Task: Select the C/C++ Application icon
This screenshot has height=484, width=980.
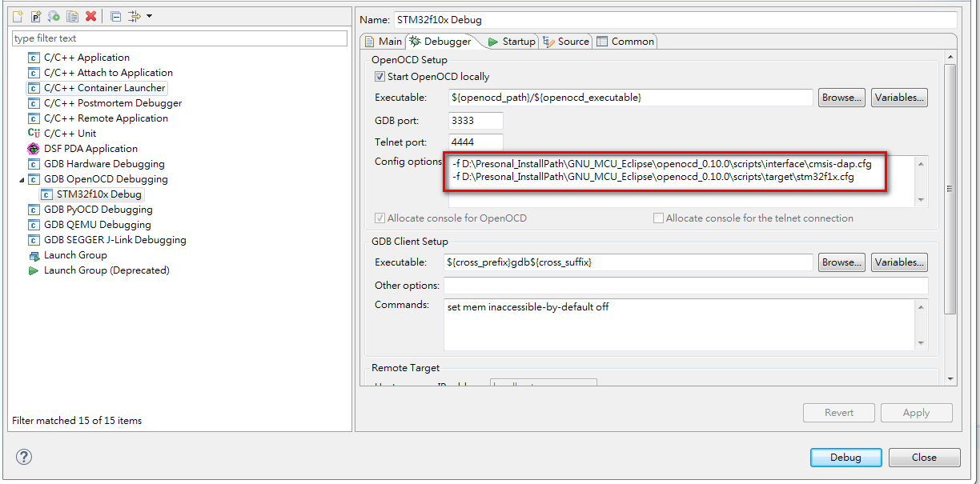Action: click(34, 58)
